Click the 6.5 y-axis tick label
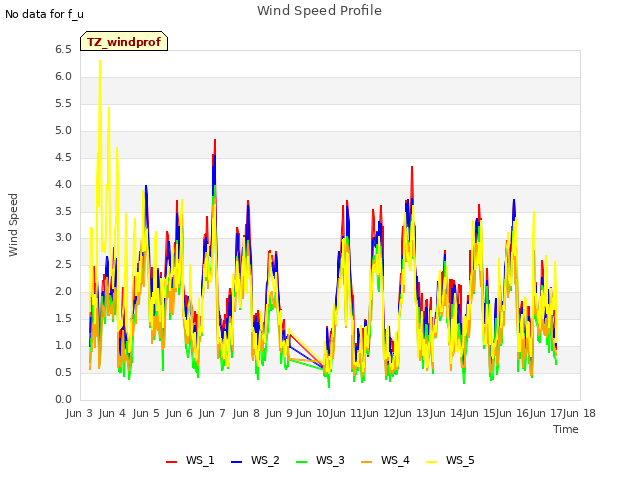640x480 pixels. point(63,50)
